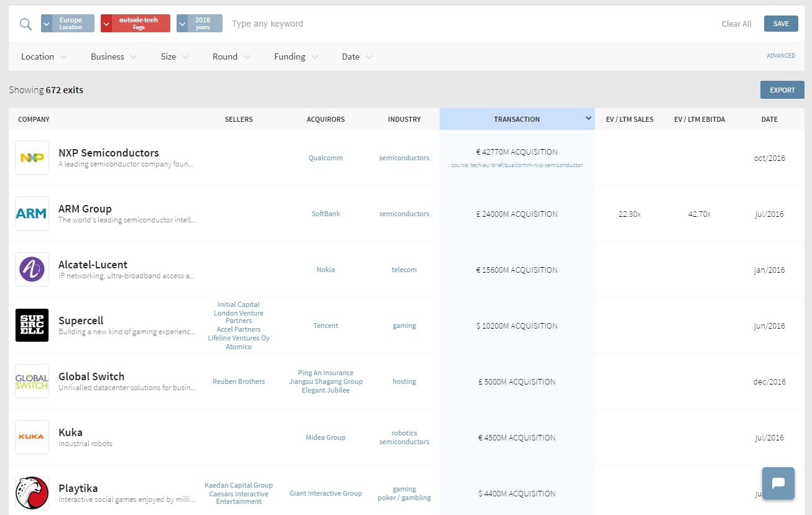The height and width of the screenshot is (515, 812).
Task: Expand the Europe location tag arrow
Action: (47, 24)
